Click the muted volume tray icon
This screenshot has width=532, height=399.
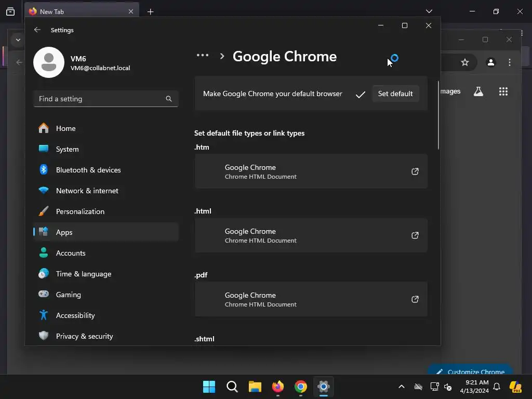pyautogui.click(x=448, y=387)
